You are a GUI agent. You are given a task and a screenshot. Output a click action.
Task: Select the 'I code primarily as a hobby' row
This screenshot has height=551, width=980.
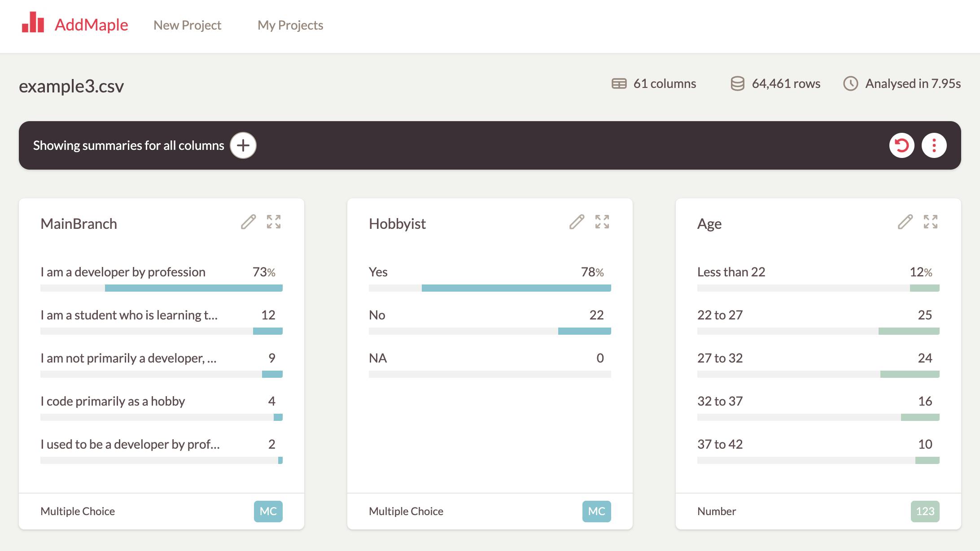pyautogui.click(x=113, y=402)
